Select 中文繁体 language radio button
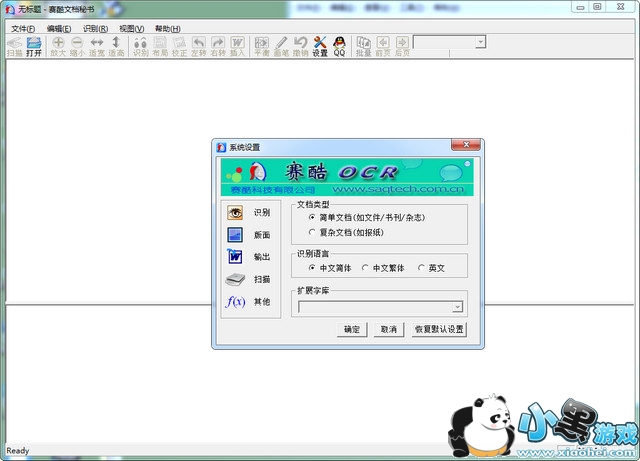This screenshot has height=461, width=640. click(x=365, y=268)
